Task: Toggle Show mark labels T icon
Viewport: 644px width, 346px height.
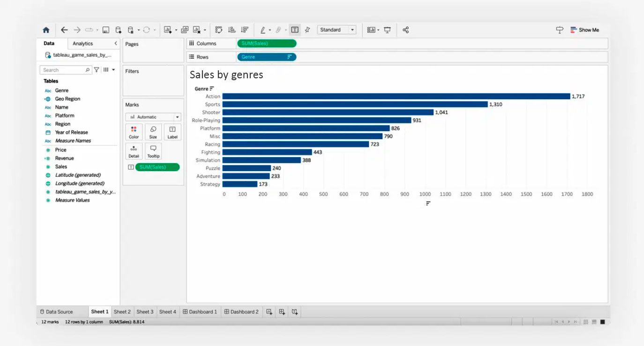Action: pyautogui.click(x=294, y=30)
